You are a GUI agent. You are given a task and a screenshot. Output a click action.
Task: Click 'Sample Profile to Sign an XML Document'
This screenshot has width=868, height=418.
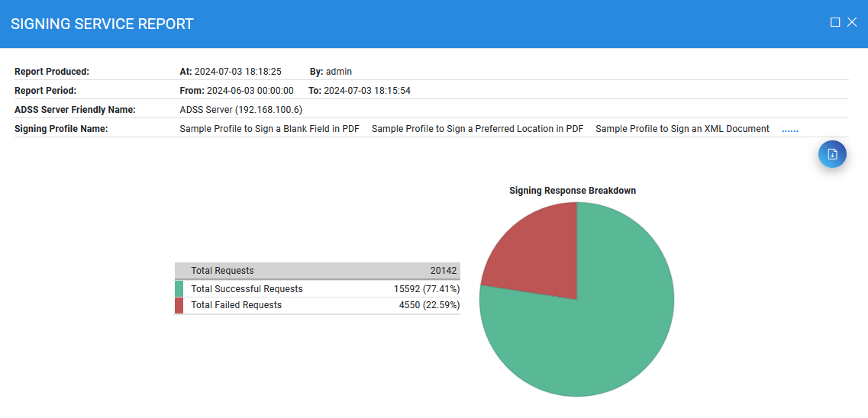click(x=682, y=129)
